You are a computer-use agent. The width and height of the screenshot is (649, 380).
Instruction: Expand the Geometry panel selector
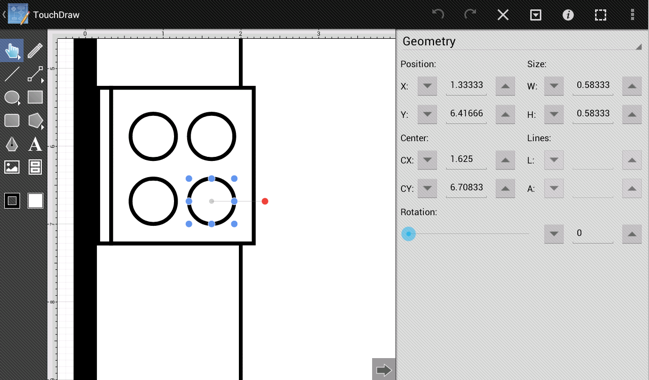tap(522, 42)
